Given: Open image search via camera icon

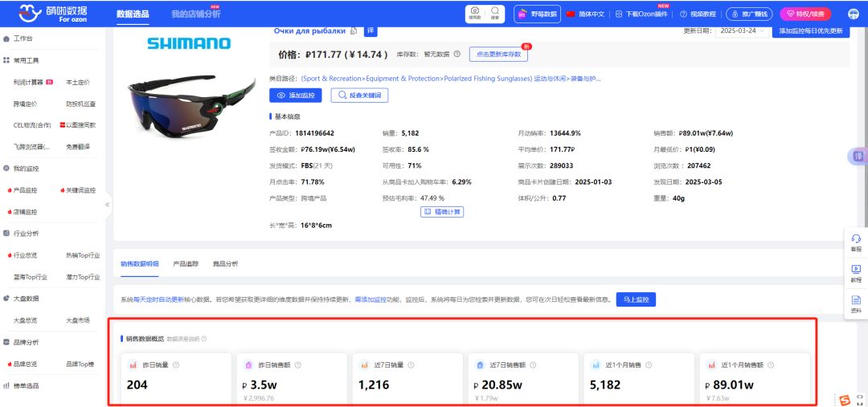Looking at the screenshot, I should click(475, 14).
